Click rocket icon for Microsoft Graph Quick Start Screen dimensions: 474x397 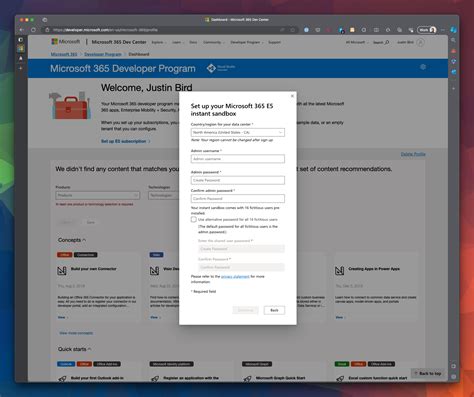tap(247, 379)
